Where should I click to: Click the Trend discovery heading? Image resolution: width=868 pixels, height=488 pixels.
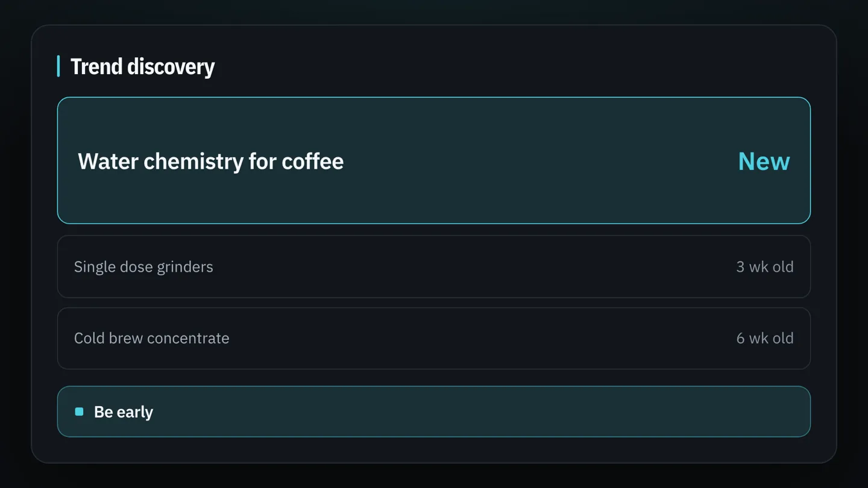pyautogui.click(x=142, y=66)
